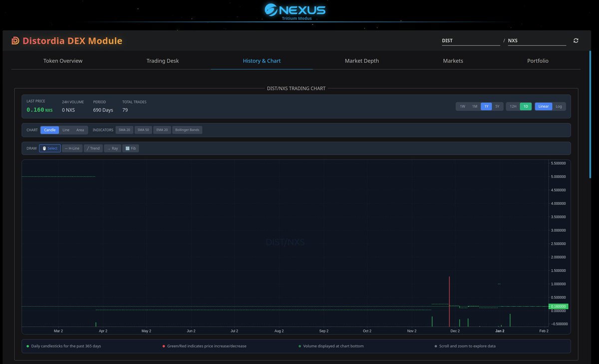Toggle the SMA 20 indicator
599x364 pixels.
pos(124,130)
